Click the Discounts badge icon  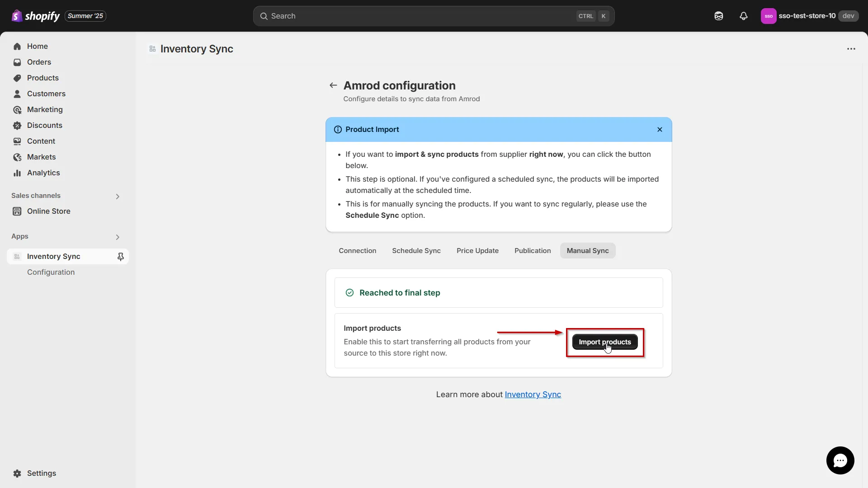(17, 125)
